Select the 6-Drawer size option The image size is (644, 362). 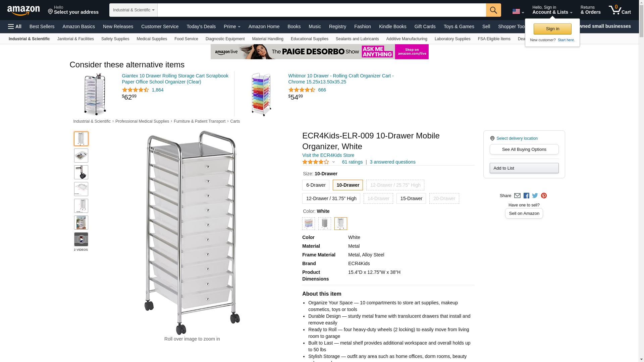pos(316,185)
